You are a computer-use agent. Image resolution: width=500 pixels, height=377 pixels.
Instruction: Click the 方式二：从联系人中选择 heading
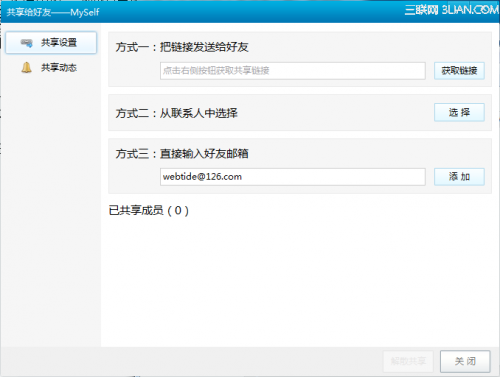176,113
